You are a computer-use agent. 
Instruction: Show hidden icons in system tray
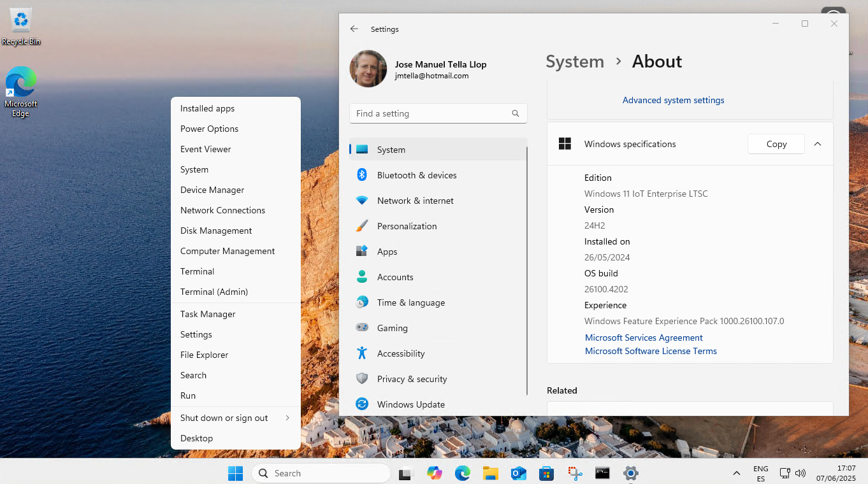point(736,473)
